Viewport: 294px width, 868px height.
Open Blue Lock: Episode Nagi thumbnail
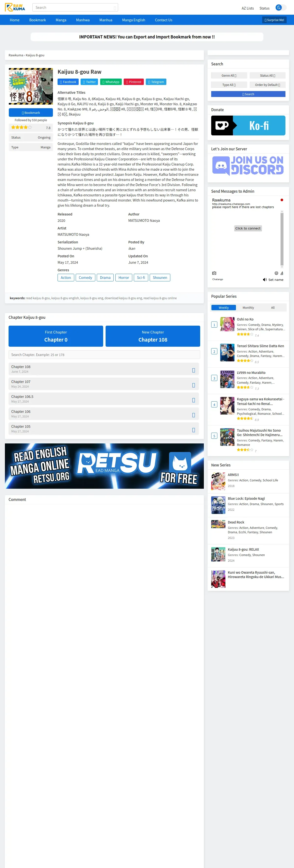218,505
